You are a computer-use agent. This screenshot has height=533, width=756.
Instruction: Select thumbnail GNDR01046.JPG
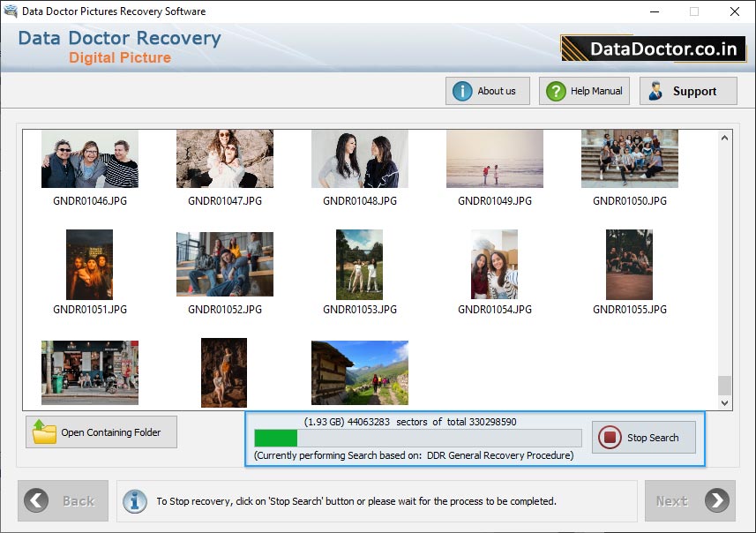[x=89, y=159]
